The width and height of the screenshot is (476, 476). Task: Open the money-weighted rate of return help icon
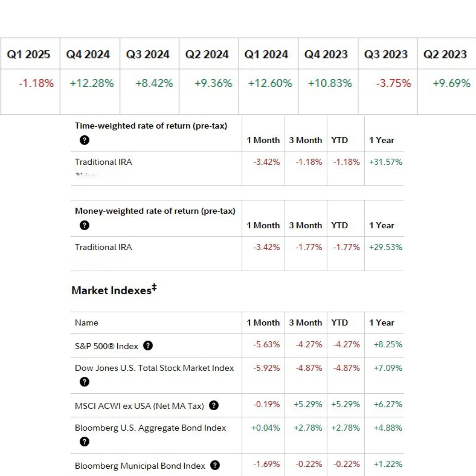coord(84,225)
